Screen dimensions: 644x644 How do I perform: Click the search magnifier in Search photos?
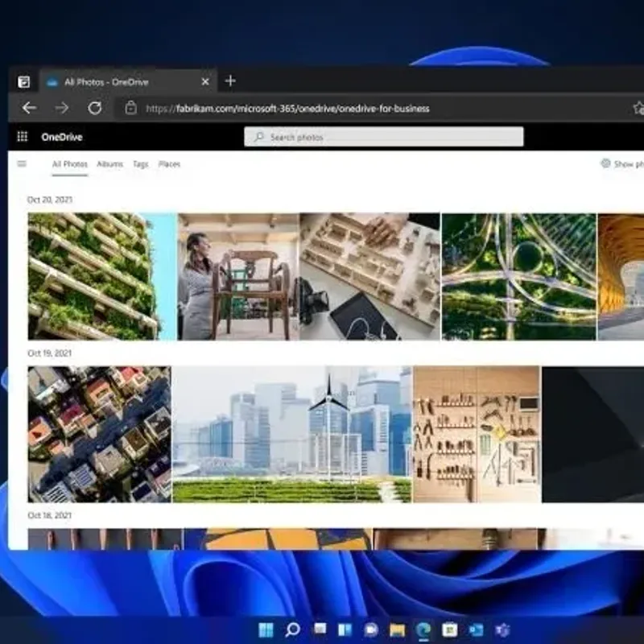258,137
